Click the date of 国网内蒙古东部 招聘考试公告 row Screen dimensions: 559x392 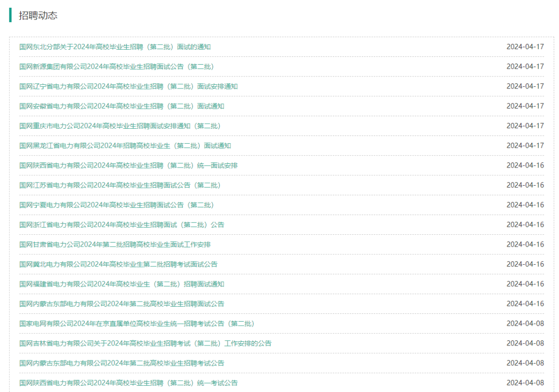[x=525, y=363]
